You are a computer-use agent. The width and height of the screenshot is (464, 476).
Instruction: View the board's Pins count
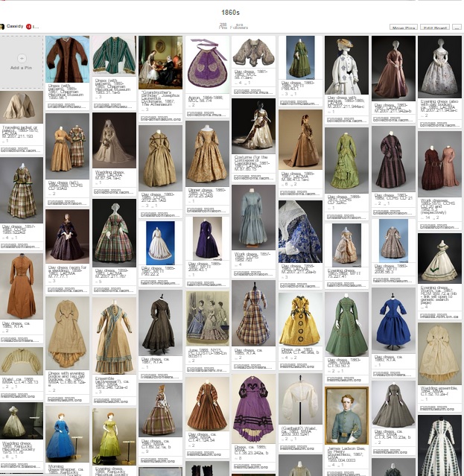click(x=223, y=27)
